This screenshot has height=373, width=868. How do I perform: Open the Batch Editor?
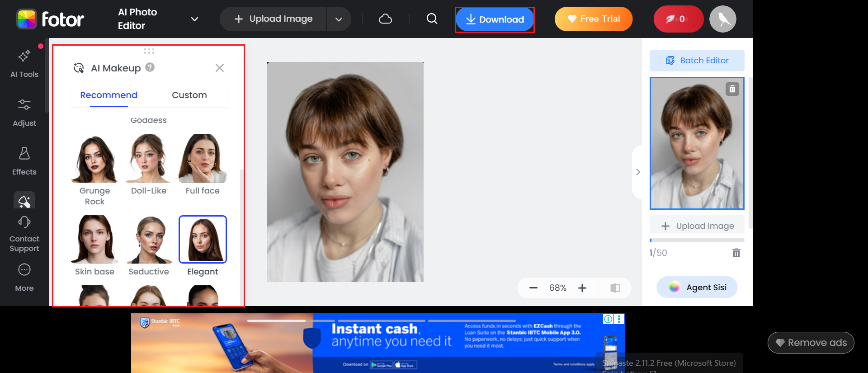[x=697, y=61]
